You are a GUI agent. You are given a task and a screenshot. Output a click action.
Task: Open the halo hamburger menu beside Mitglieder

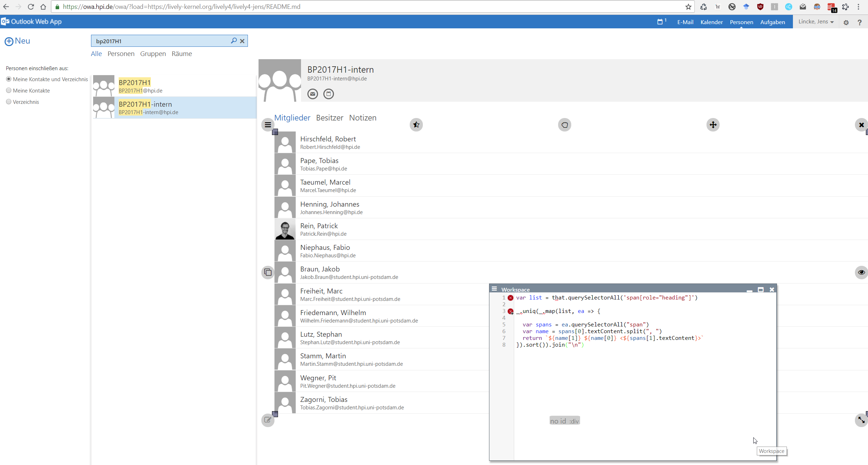(x=268, y=125)
